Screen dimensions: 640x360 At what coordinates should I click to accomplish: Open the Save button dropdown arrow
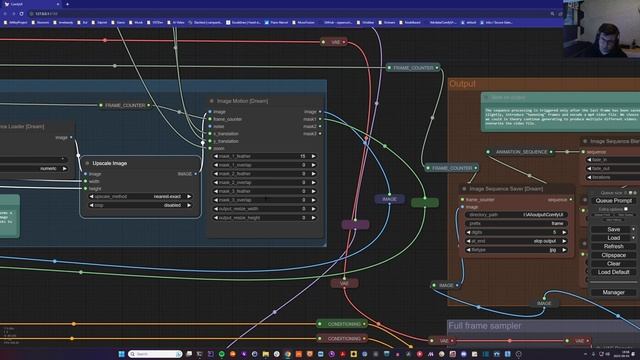click(633, 229)
